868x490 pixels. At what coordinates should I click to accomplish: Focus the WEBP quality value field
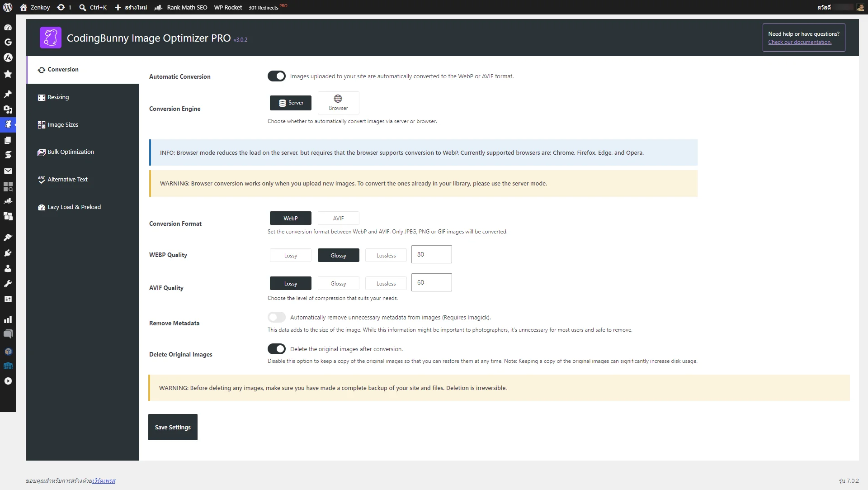click(432, 254)
